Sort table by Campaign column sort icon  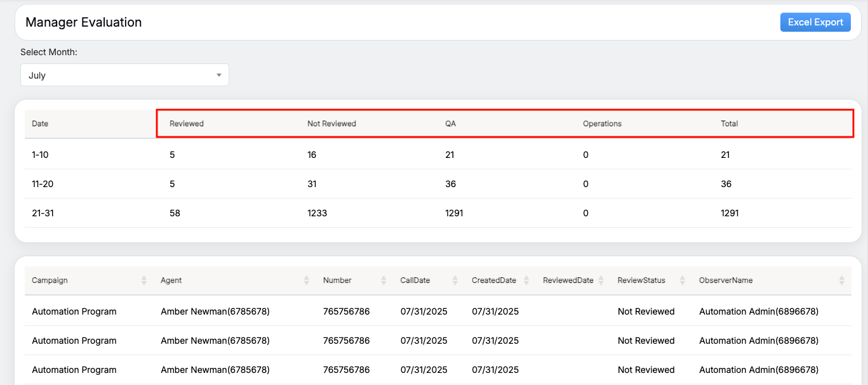point(144,280)
